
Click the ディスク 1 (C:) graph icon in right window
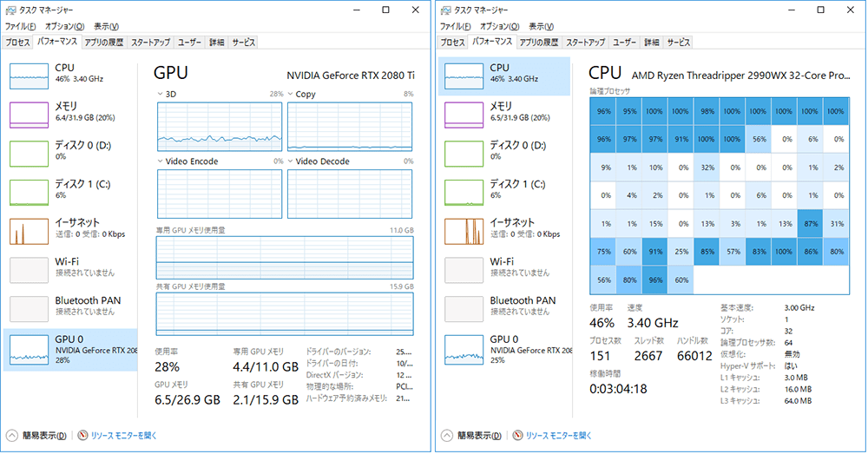tap(463, 192)
